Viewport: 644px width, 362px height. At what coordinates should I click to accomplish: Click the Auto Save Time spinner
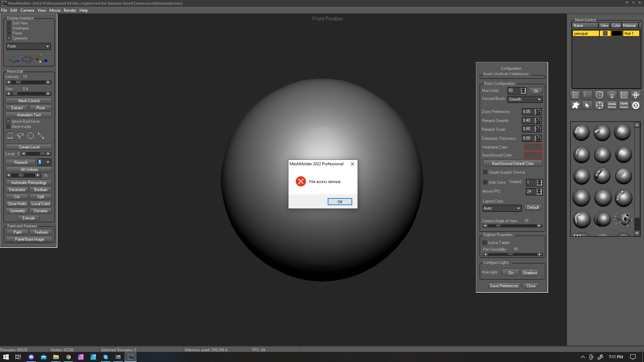[539, 182]
